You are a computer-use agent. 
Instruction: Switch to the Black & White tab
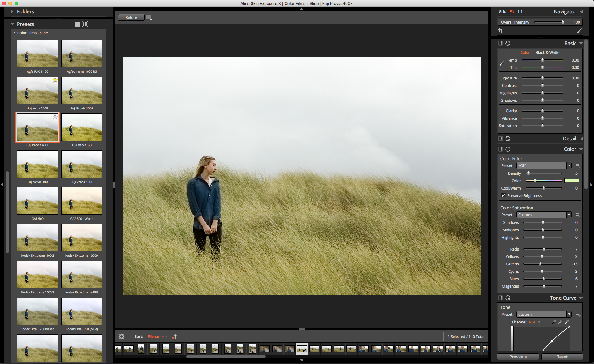click(547, 52)
